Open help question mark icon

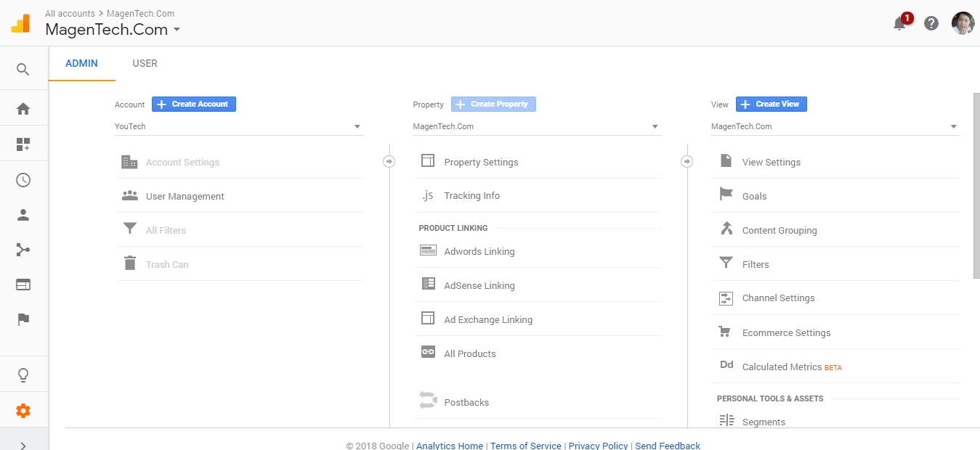click(x=931, y=23)
